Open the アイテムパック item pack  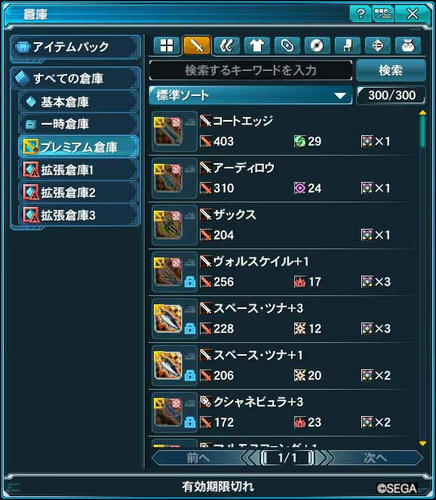pyautogui.click(x=76, y=47)
